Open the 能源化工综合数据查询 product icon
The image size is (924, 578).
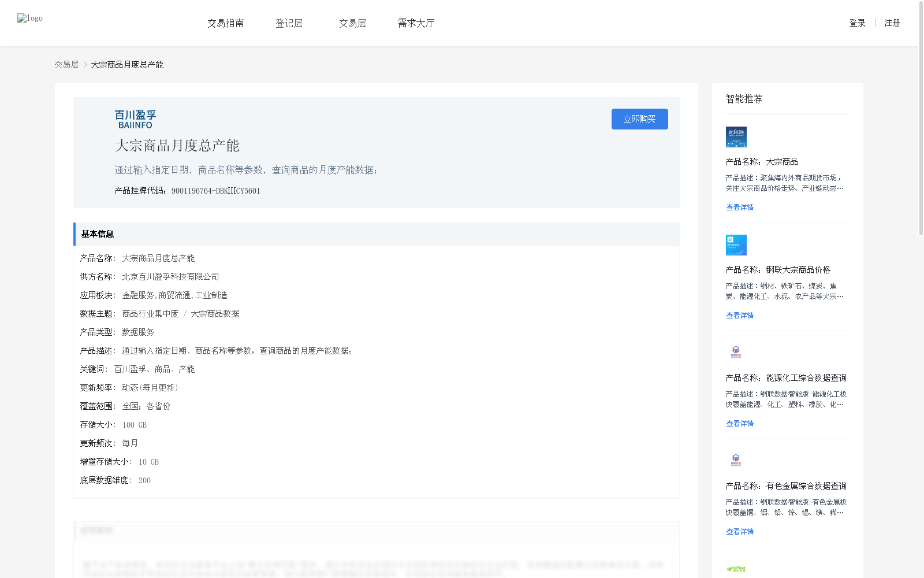[x=736, y=353]
